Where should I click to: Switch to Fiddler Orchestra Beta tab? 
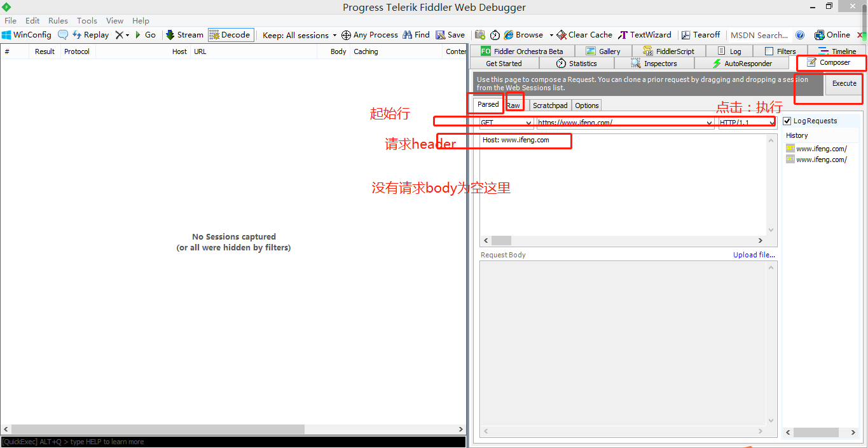pyautogui.click(x=521, y=51)
